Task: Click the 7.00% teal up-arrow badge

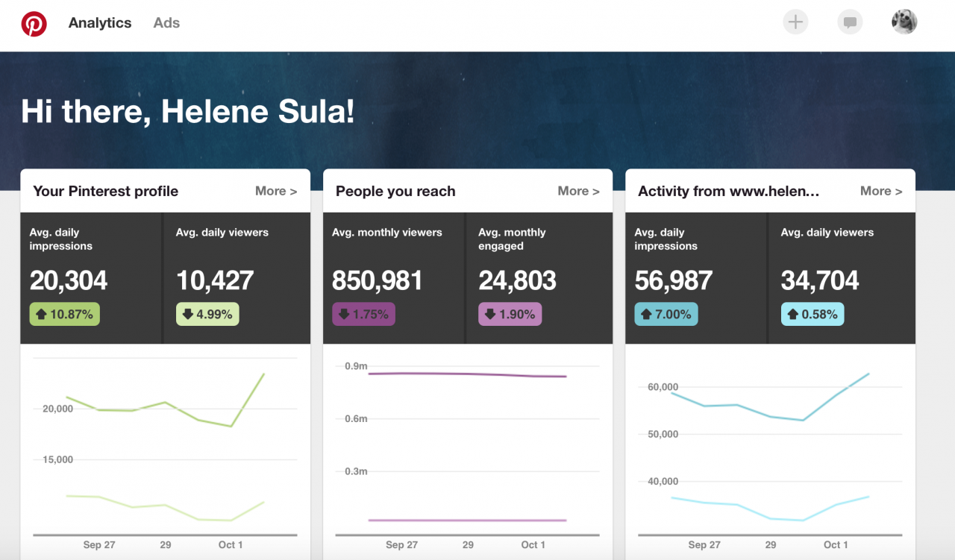Action: 666,314
